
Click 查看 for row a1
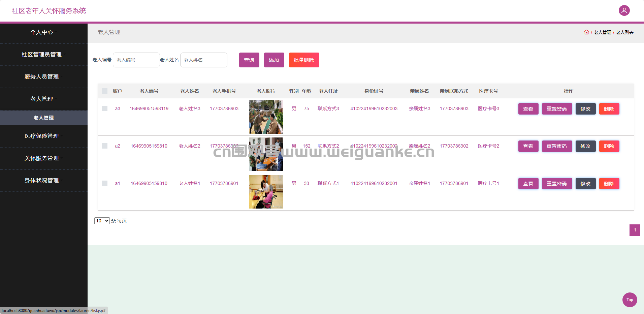coord(528,184)
